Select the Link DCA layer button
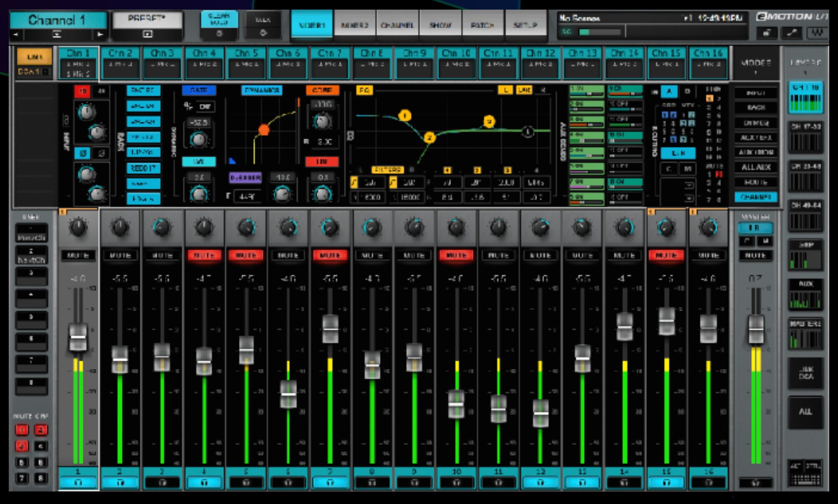 click(805, 373)
